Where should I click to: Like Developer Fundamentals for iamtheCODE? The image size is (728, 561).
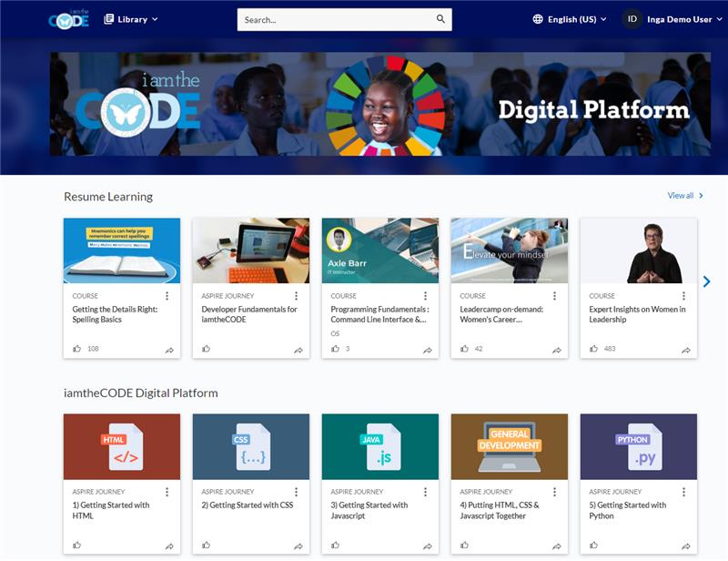207,348
